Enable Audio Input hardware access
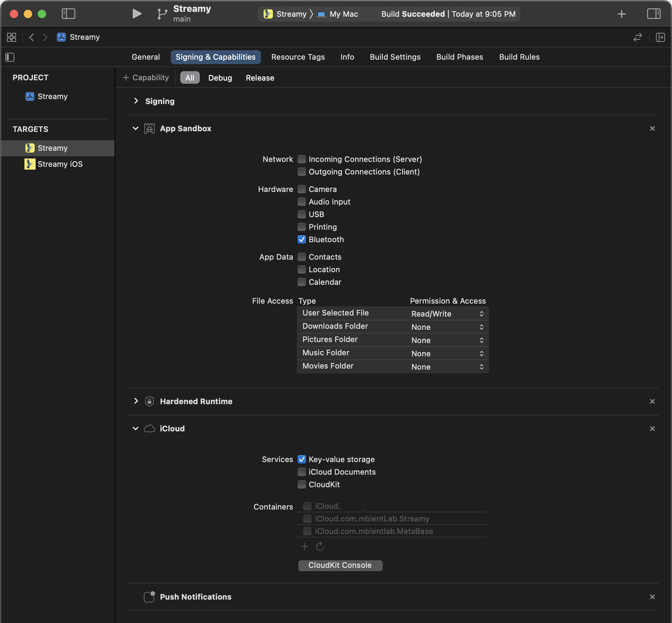 302,202
